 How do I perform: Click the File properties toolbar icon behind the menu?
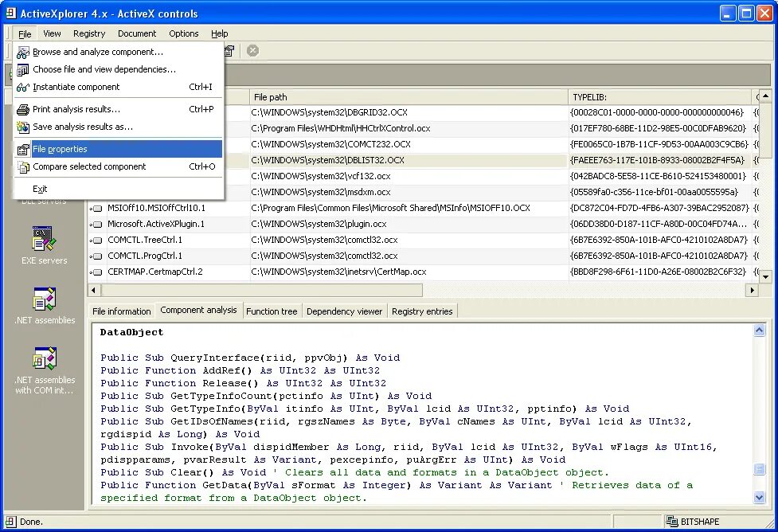click(x=229, y=51)
